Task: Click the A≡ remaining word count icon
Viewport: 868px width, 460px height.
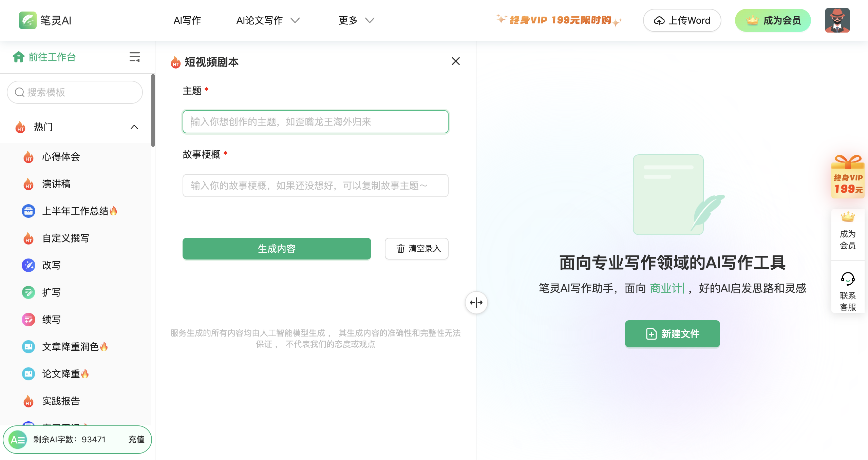Action: (x=18, y=440)
